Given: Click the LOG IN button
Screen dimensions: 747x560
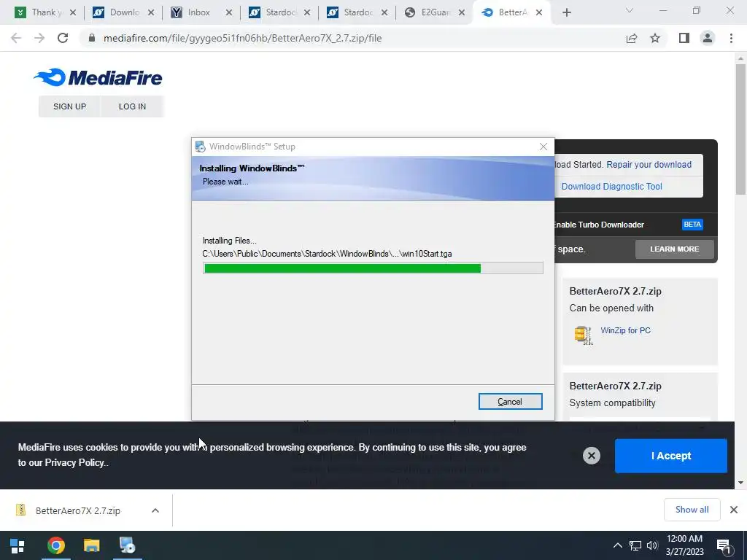Looking at the screenshot, I should (x=132, y=106).
